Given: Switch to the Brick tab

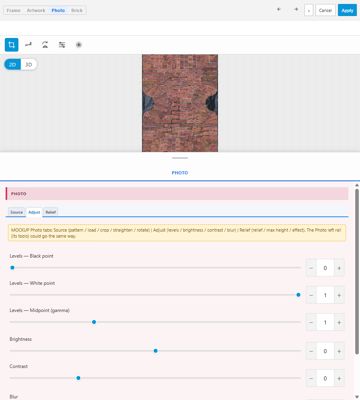Looking at the screenshot, I should pyautogui.click(x=77, y=10).
